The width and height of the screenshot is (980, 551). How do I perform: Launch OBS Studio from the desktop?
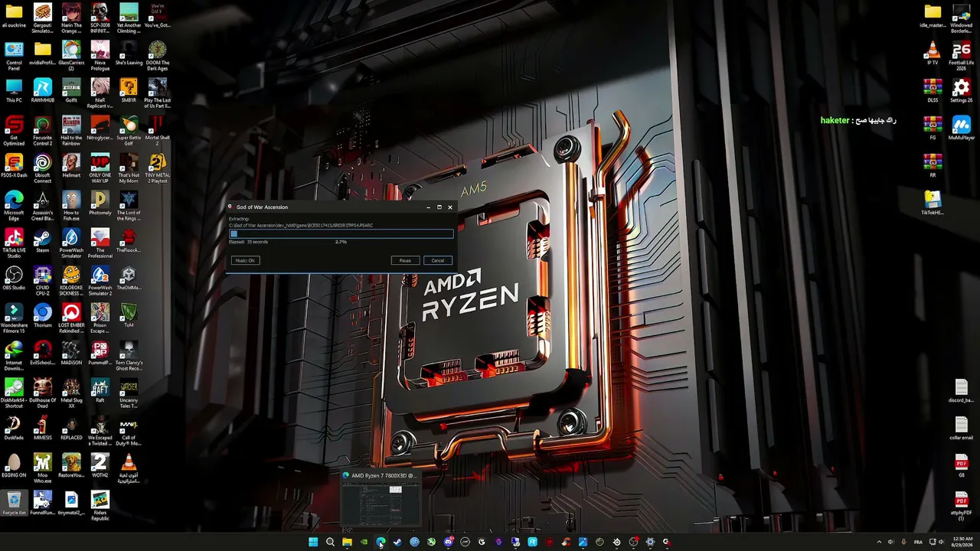click(x=14, y=278)
